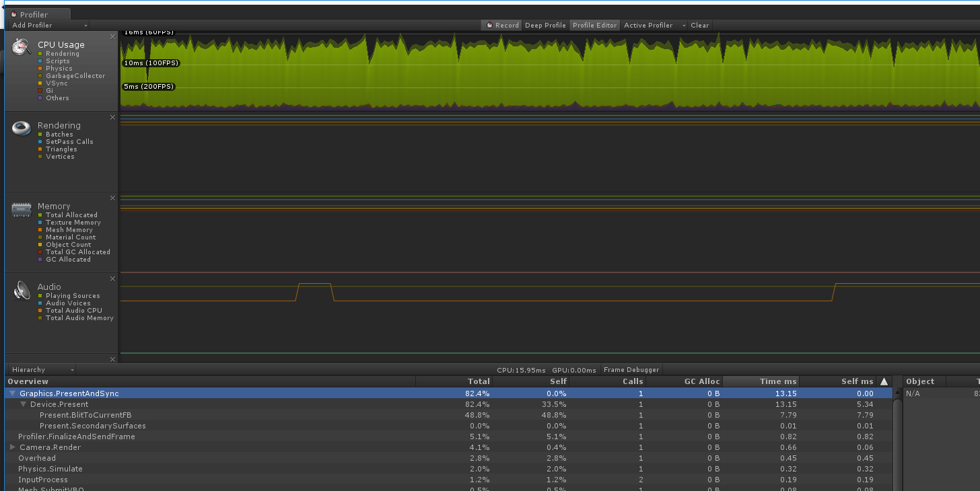Select the Profiler.FinalizeAndSendFrame row
Image resolution: width=980 pixels, height=491 pixels.
[x=449, y=437]
